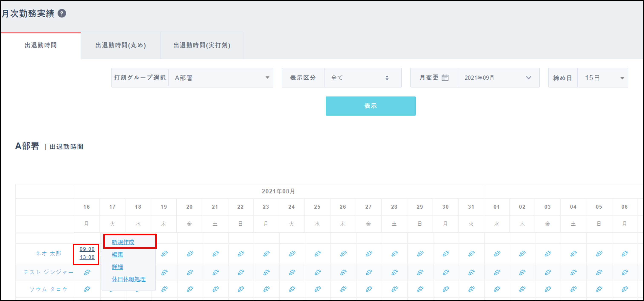Screen dimensions: 644x301
Task: Open the ネオ 太郎 employee name link
Action: click(48, 253)
